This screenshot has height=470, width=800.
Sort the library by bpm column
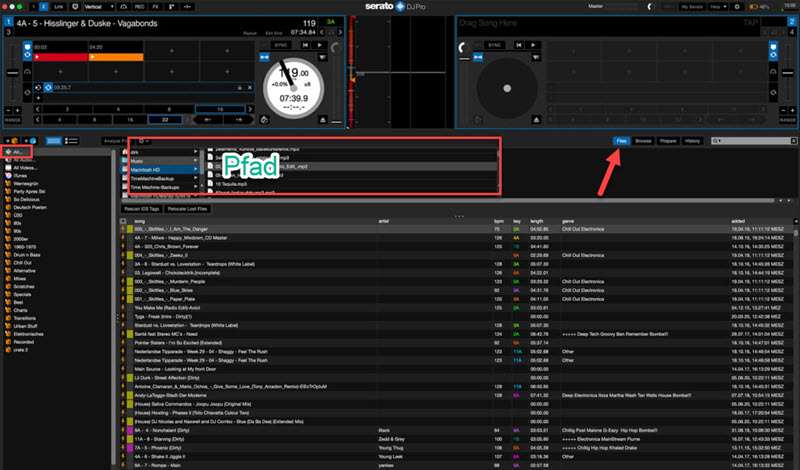click(498, 221)
